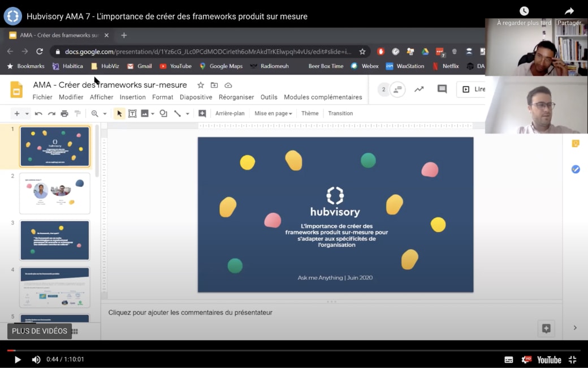This screenshot has width=588, height=368.
Task: Play the YouTube video
Action: (x=18, y=360)
